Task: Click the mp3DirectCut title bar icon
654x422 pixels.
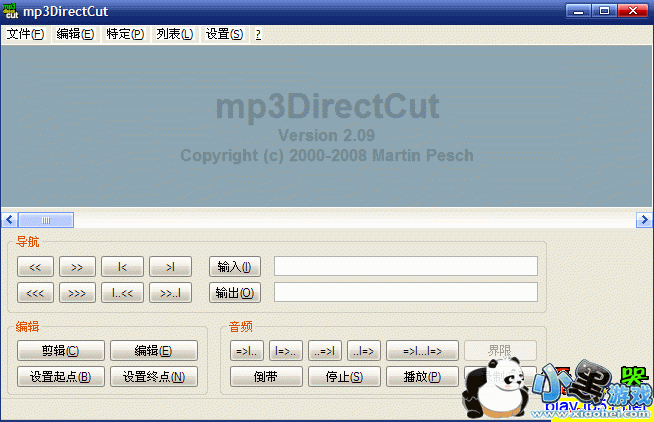Action: (x=10, y=11)
